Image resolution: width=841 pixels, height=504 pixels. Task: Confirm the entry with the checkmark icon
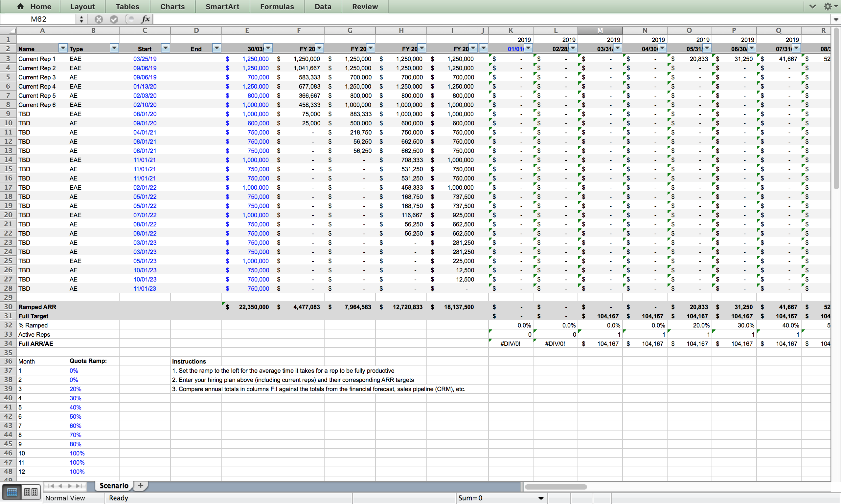[114, 19]
